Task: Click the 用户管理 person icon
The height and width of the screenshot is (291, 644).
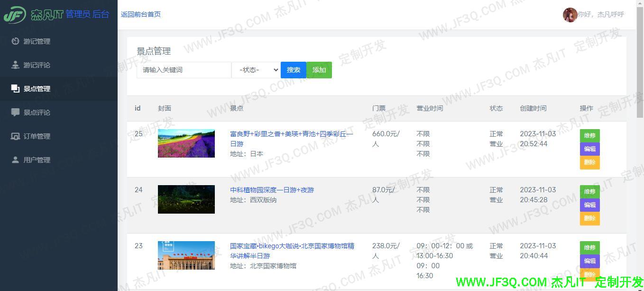Action: click(x=15, y=160)
